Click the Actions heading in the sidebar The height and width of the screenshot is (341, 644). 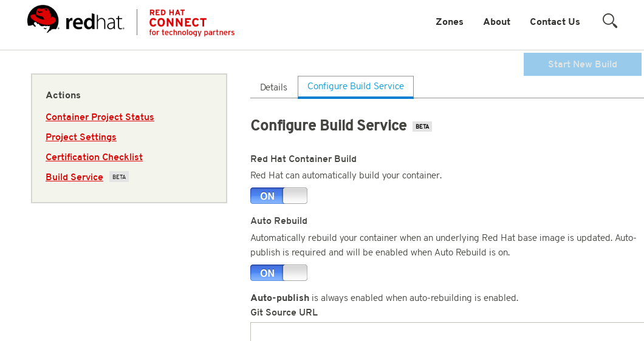(63, 95)
